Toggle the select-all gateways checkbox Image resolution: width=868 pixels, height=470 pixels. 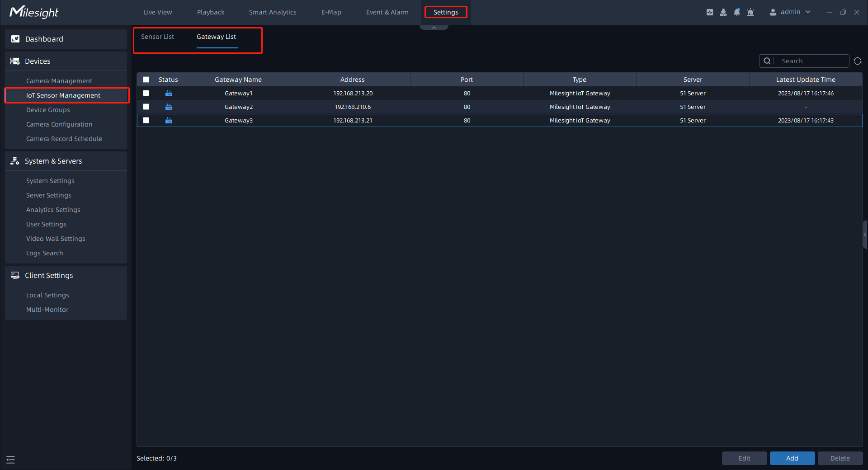click(146, 80)
